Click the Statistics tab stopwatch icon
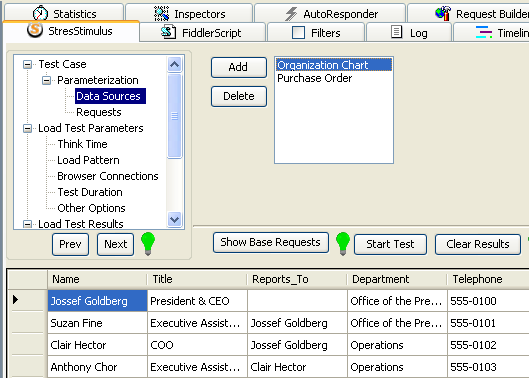 click(x=40, y=13)
